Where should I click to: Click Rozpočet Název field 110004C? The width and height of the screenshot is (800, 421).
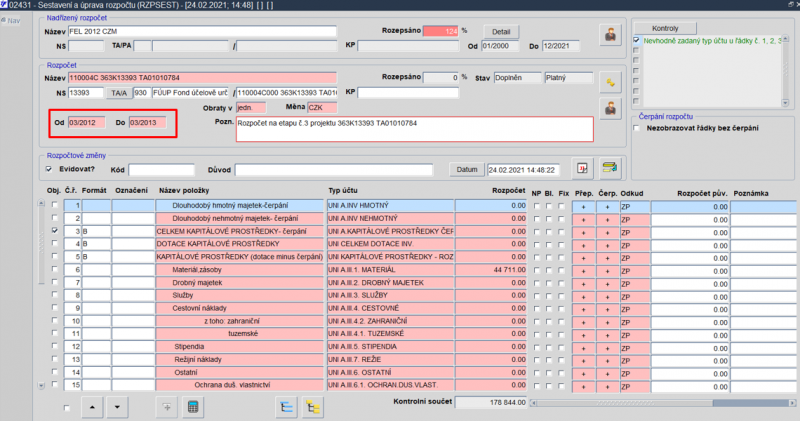coord(202,78)
